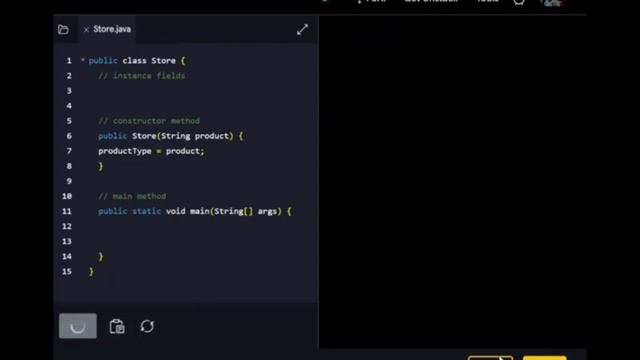This screenshot has height=360, width=640.
Task: Click 'productType = product;' line
Action: (151, 151)
